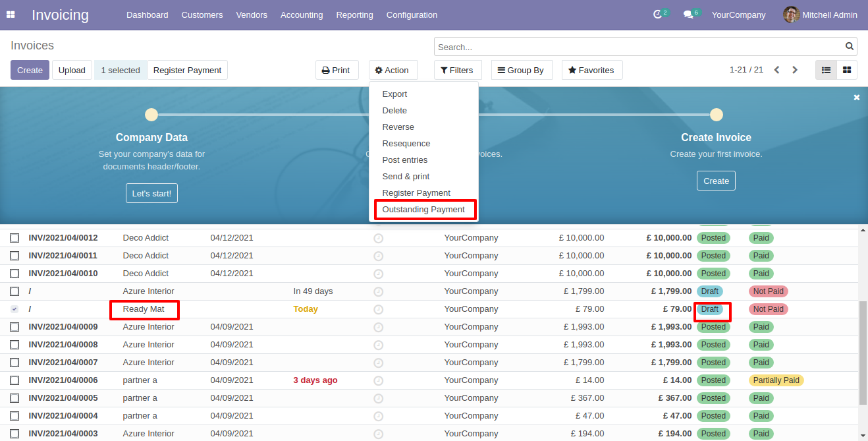Click the Mitchell Admin avatar
The width and height of the screenshot is (868, 441).
click(x=792, y=15)
